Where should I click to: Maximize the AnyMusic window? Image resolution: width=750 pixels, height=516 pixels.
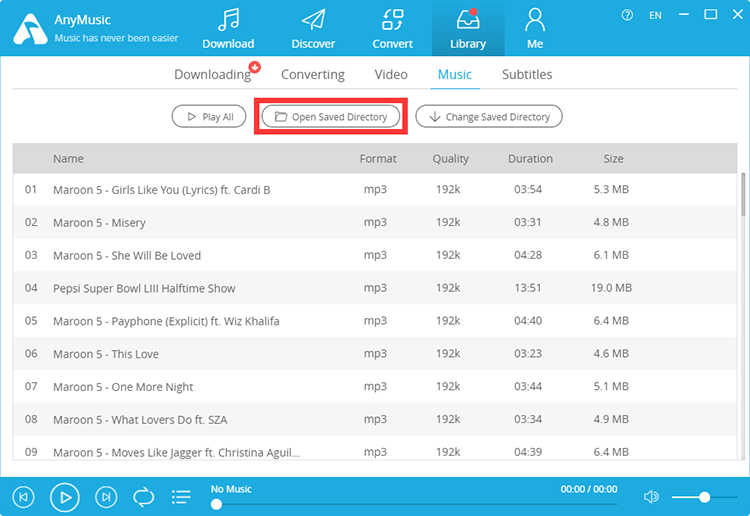(x=711, y=14)
